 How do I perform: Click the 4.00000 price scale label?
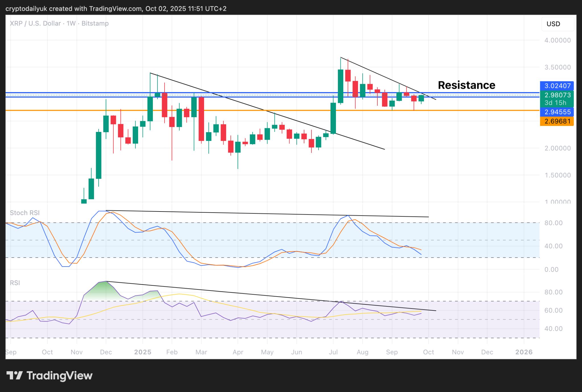(x=557, y=40)
